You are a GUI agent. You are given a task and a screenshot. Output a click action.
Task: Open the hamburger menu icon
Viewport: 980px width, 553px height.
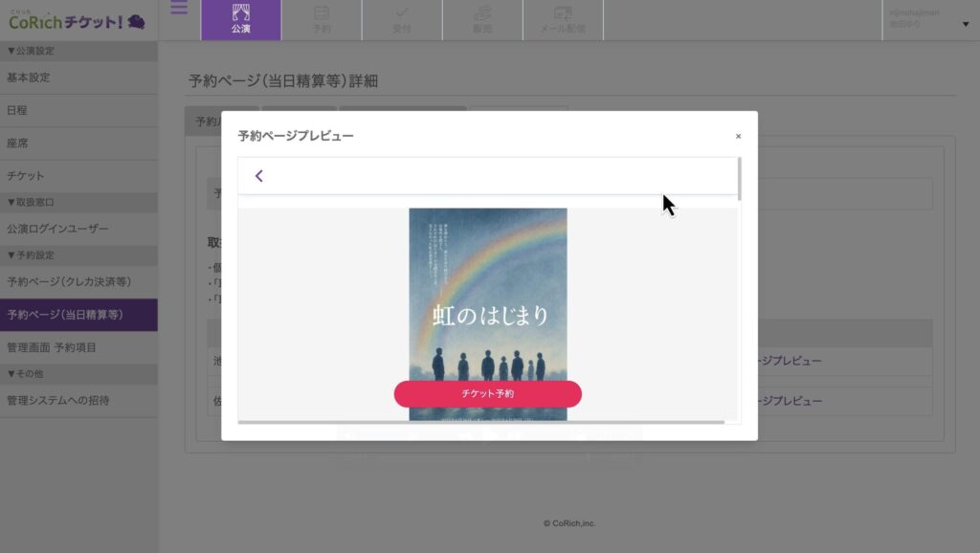click(179, 9)
